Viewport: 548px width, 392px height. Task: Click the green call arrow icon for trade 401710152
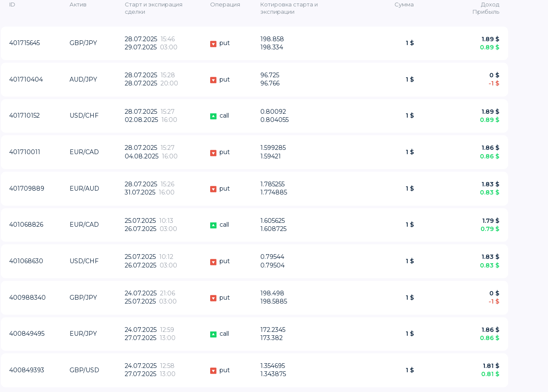(213, 116)
